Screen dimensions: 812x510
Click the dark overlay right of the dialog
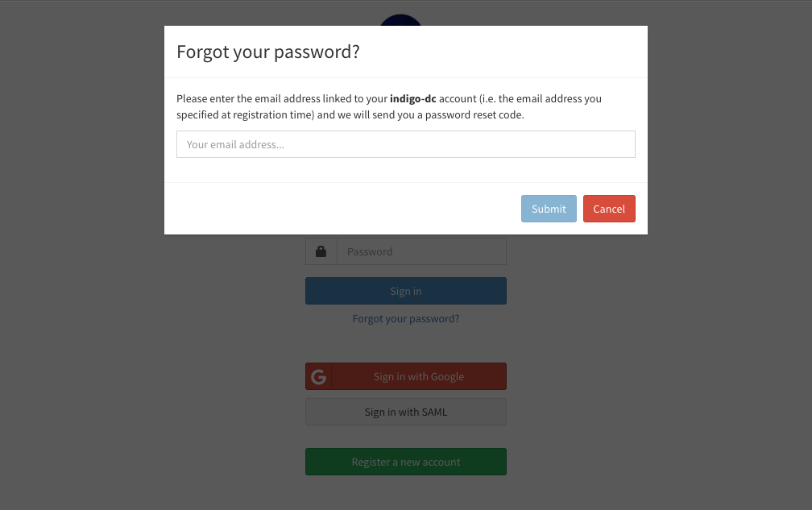click(725, 121)
